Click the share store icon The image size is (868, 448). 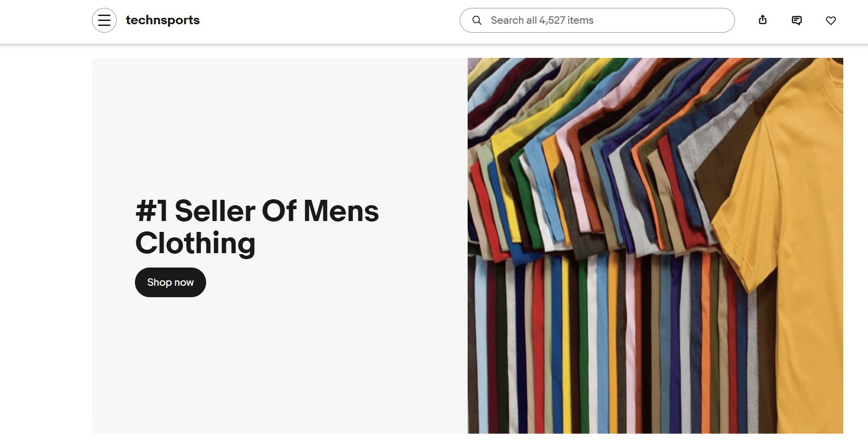(x=763, y=20)
